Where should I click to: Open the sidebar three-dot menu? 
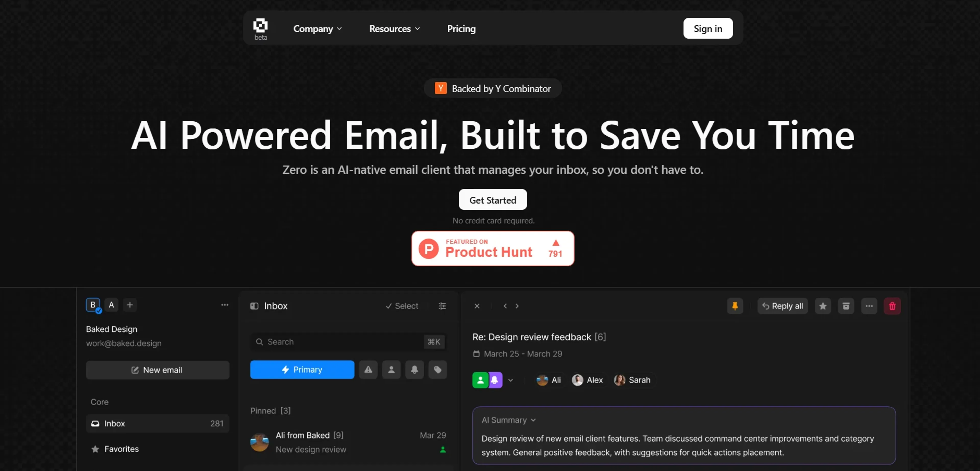pyautogui.click(x=225, y=305)
